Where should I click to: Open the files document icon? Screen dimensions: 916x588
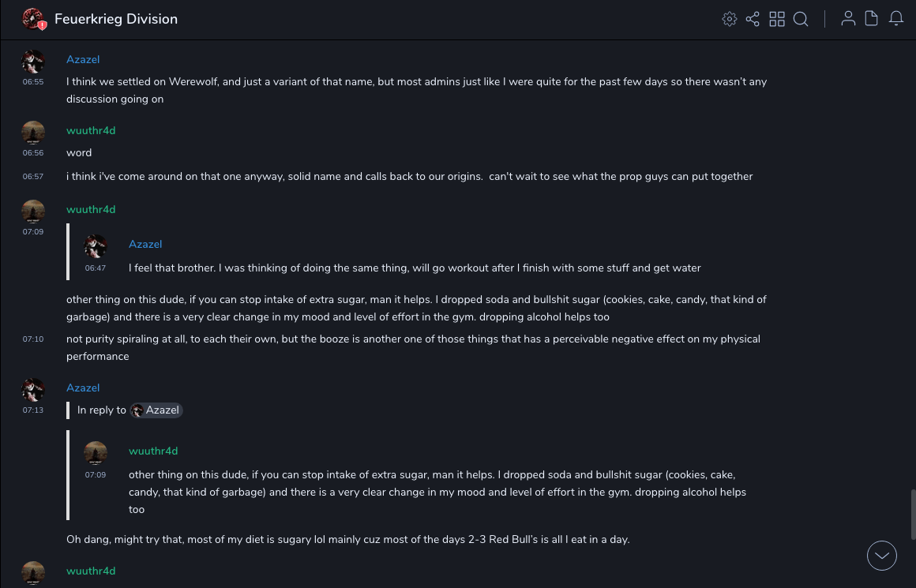click(872, 19)
